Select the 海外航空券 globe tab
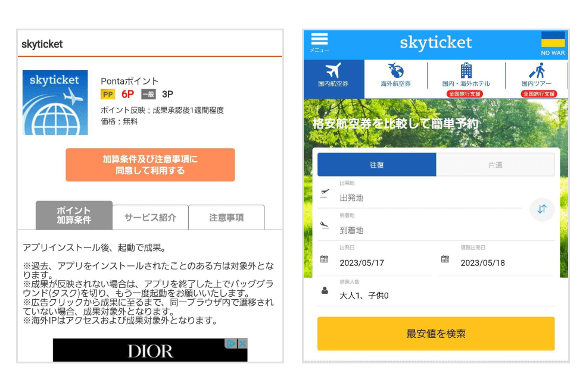The height and width of the screenshot is (392, 586). (x=396, y=76)
